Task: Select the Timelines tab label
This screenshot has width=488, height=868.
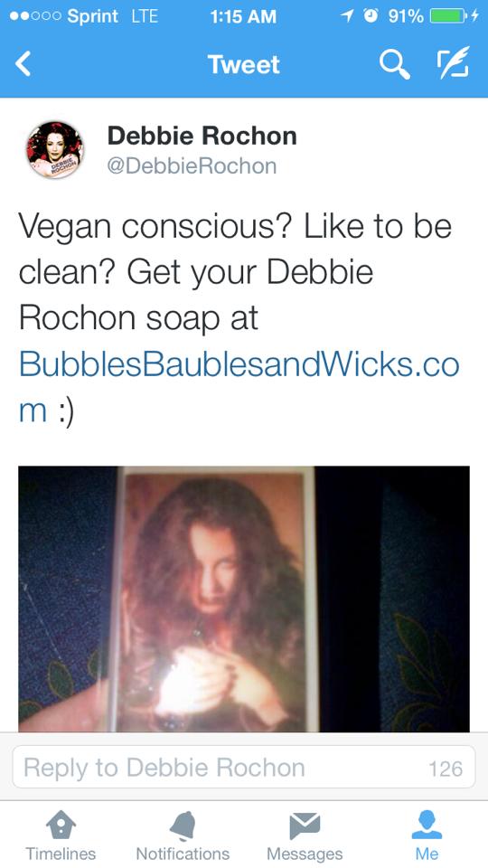Action: tap(61, 854)
